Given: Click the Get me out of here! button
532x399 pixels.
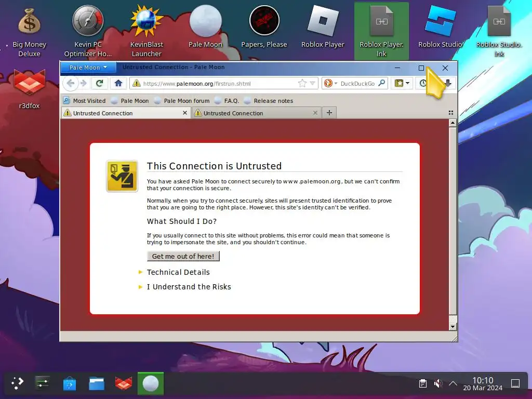Looking at the screenshot, I should tap(183, 256).
